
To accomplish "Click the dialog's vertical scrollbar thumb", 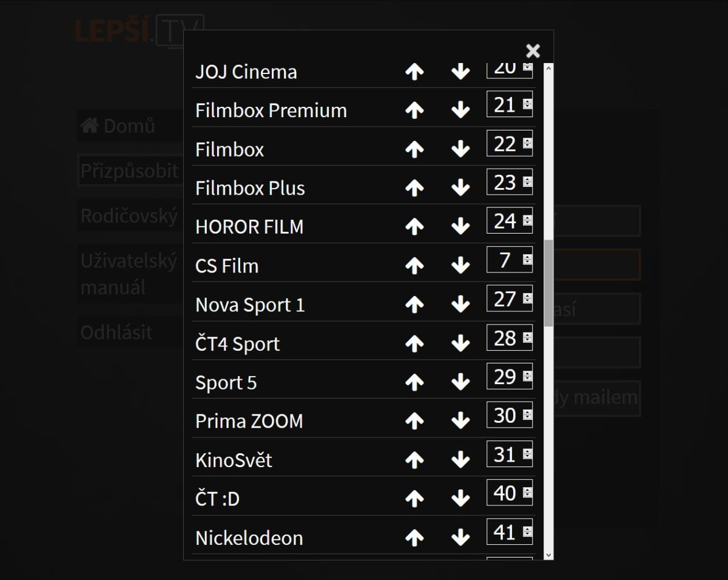I will tap(548, 283).
